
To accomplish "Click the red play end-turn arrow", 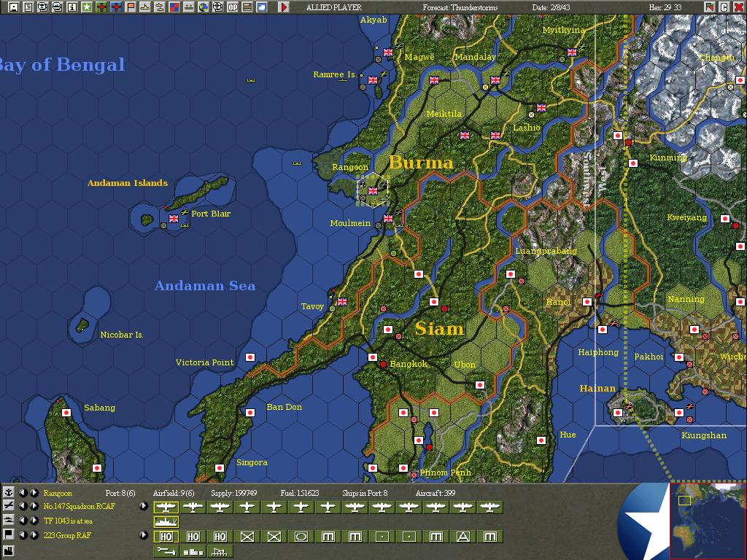I will click(284, 7).
